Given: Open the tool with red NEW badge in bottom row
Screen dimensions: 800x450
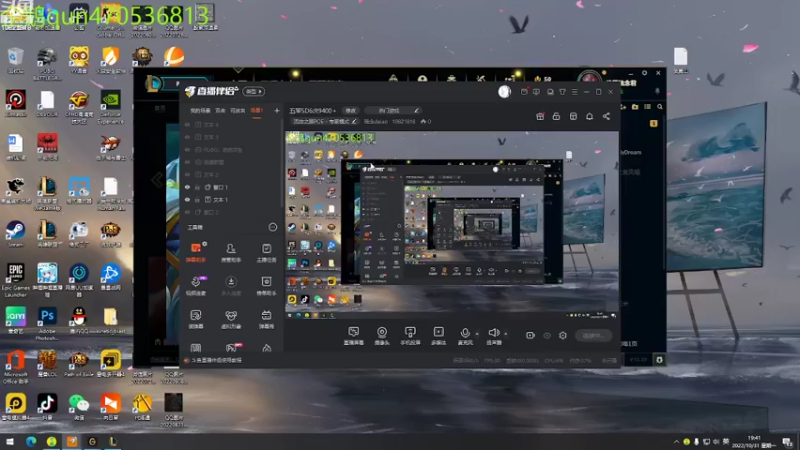Looking at the screenshot, I should click(x=232, y=348).
